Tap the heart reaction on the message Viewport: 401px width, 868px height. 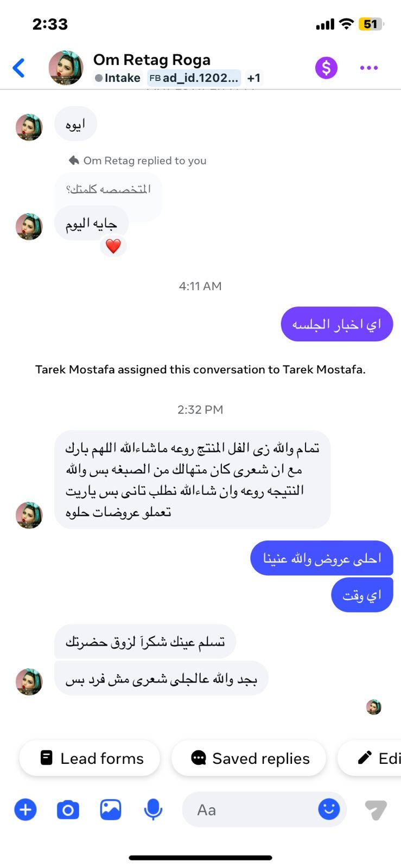[x=113, y=246]
